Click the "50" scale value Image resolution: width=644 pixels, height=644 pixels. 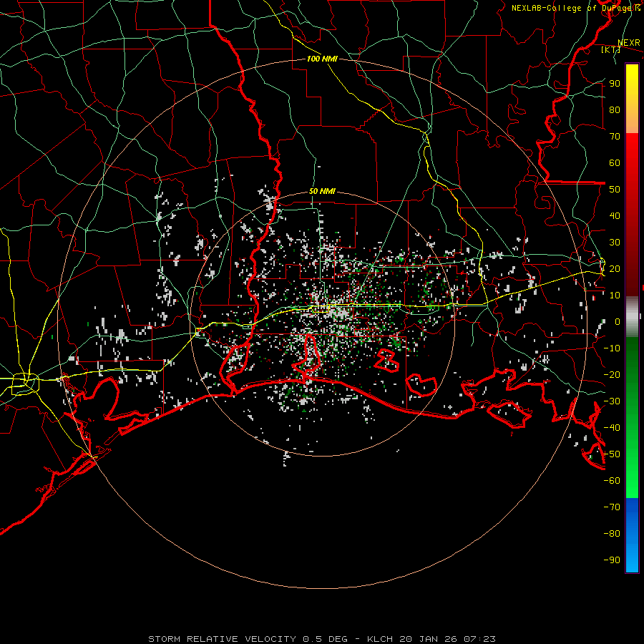coord(615,190)
